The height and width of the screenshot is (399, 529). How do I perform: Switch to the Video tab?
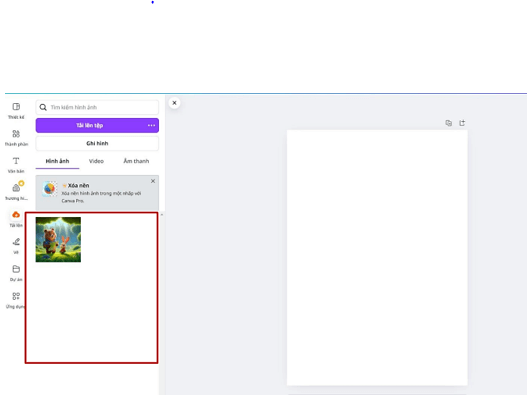pyautogui.click(x=96, y=161)
